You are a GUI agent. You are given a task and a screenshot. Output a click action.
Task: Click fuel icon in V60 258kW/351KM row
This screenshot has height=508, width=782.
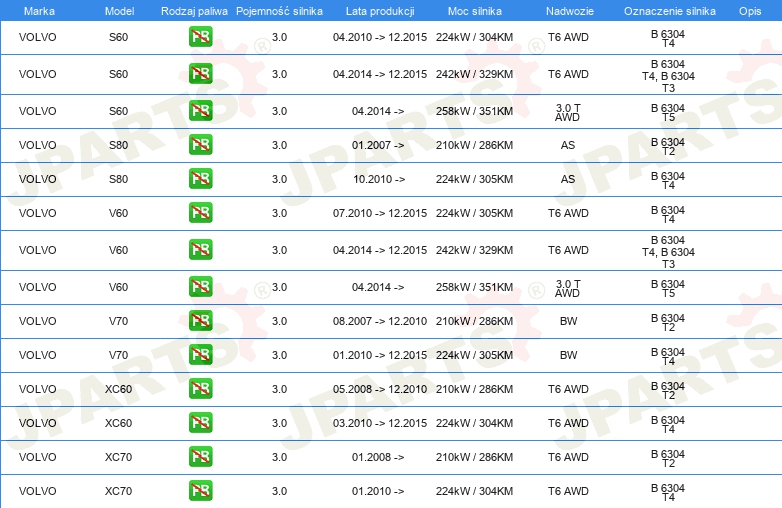coord(200,287)
